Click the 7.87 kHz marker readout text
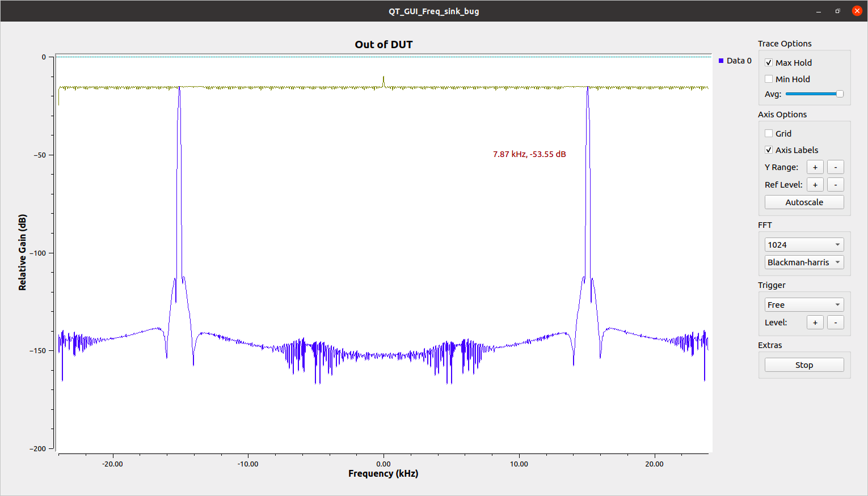 click(x=529, y=154)
